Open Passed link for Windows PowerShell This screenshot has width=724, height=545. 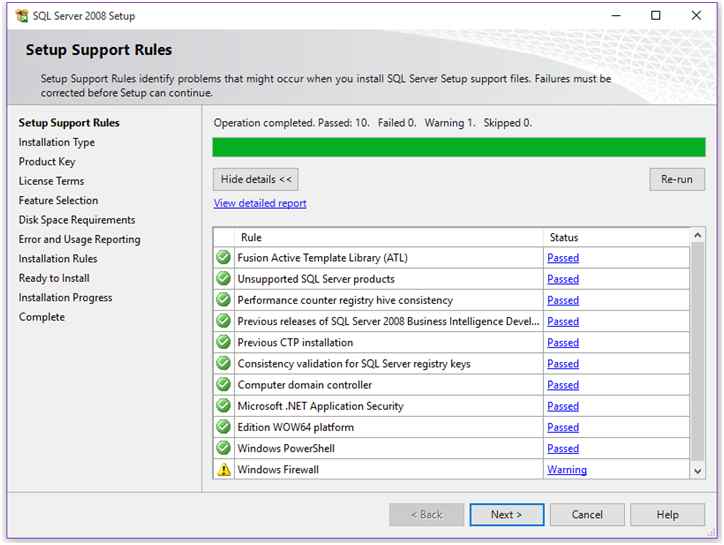point(563,448)
